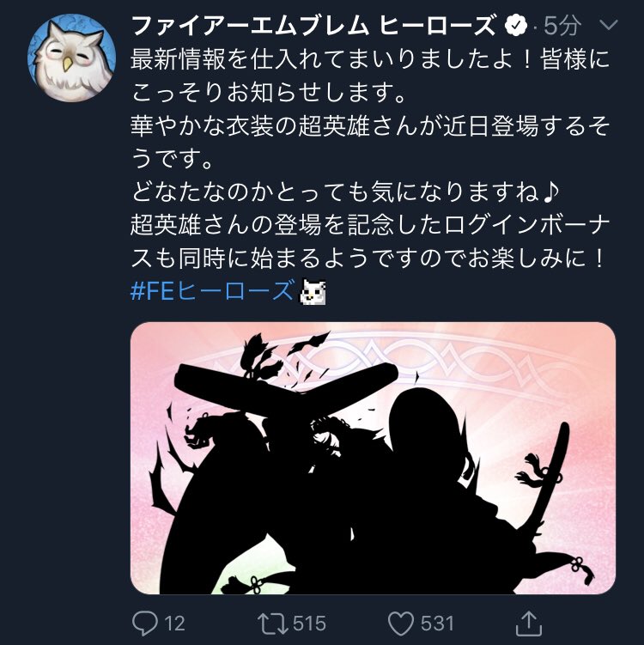Open the share arrow icon

point(529,624)
